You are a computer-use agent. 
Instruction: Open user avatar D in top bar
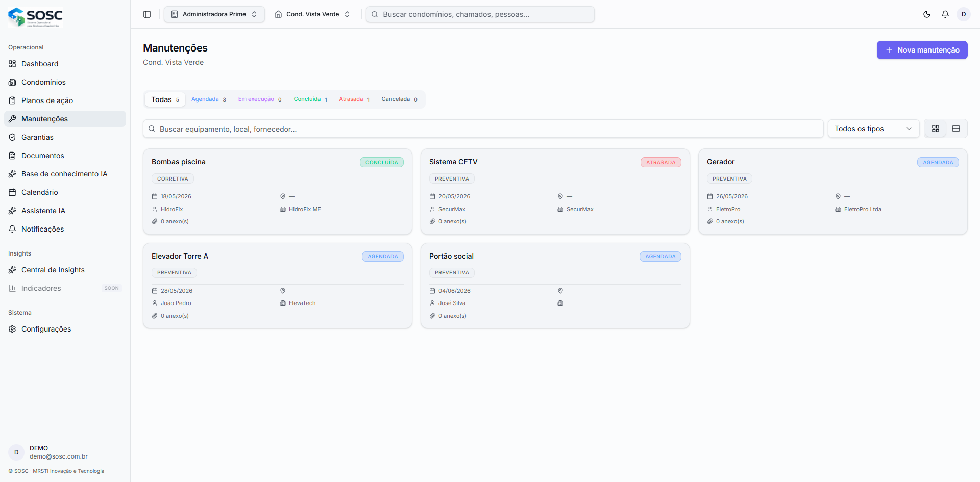964,14
